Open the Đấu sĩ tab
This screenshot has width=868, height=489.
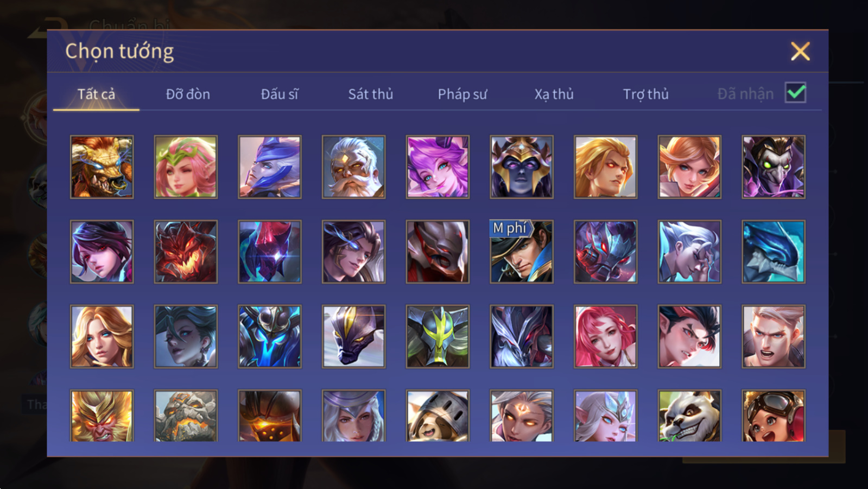[280, 94]
